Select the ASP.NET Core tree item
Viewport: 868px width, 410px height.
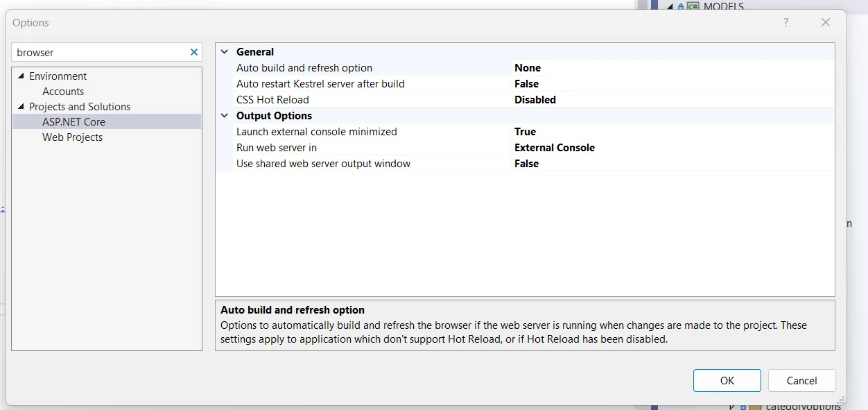(x=73, y=122)
